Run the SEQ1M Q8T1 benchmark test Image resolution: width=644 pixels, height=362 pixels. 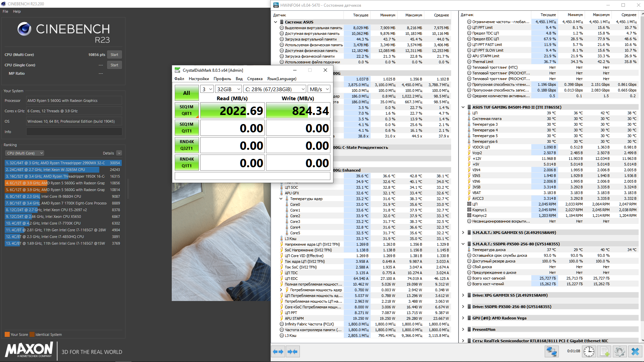coord(186,110)
